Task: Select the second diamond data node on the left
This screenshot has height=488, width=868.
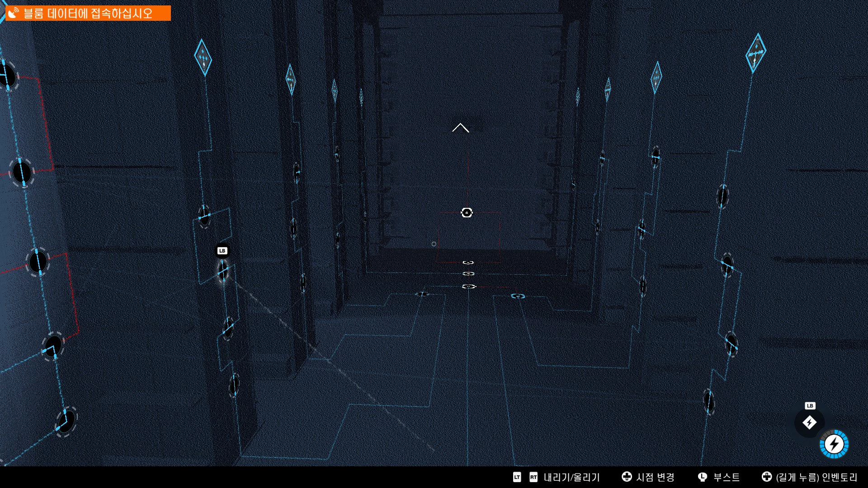Action: 291,80
